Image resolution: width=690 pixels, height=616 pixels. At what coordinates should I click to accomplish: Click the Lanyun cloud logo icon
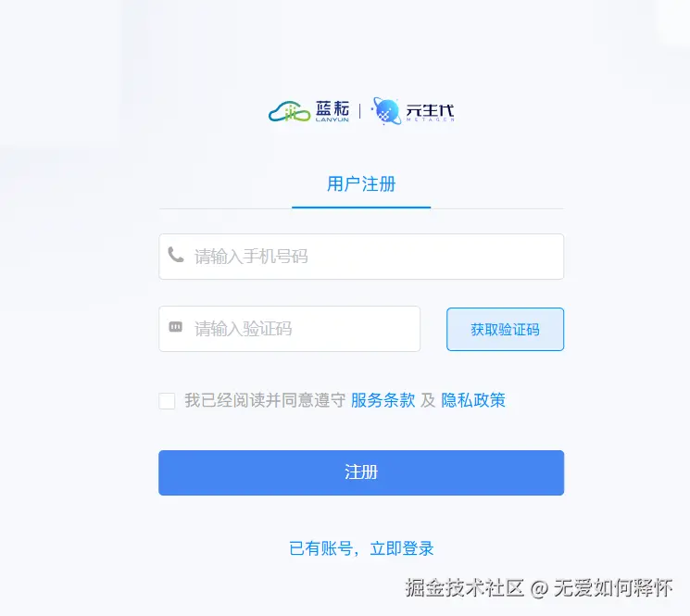pyautogui.click(x=289, y=112)
